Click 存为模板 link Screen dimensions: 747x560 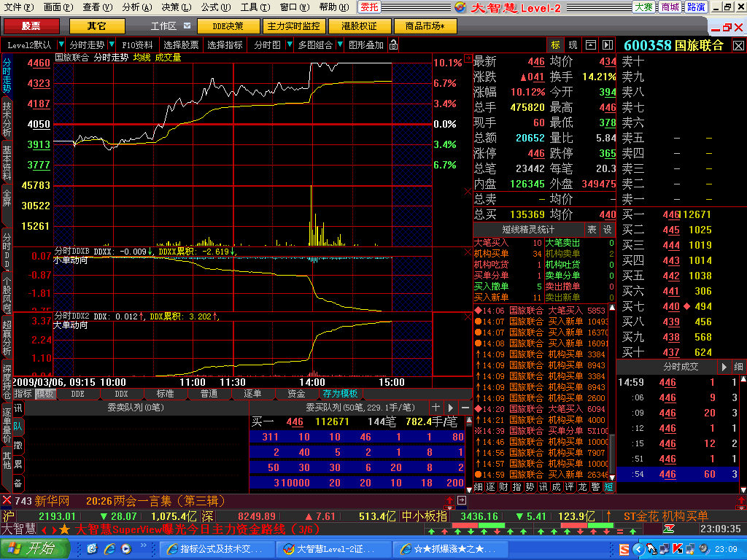340,394
